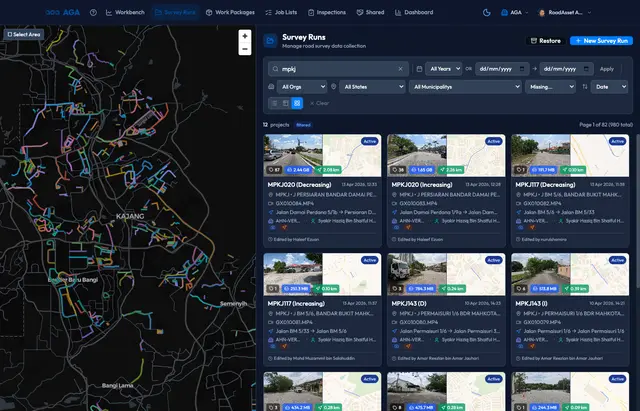Click the Restore button
Image resolution: width=640 pixels, height=411 pixels.
pyautogui.click(x=545, y=41)
